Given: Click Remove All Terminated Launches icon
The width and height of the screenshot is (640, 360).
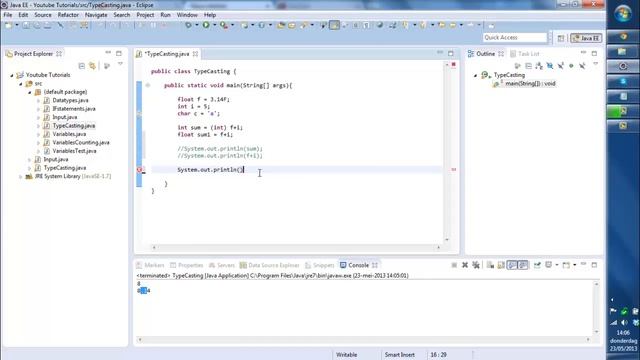Looking at the screenshot, I should pyautogui.click(x=476, y=265).
